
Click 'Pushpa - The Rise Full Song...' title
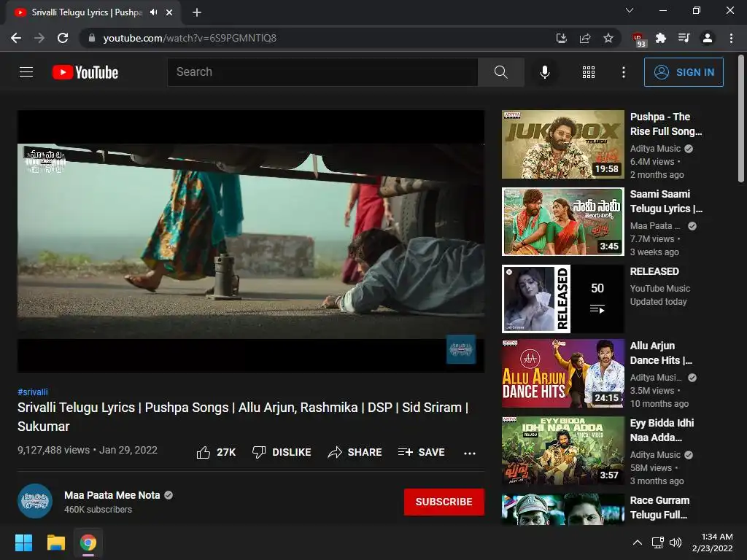pyautogui.click(x=666, y=124)
